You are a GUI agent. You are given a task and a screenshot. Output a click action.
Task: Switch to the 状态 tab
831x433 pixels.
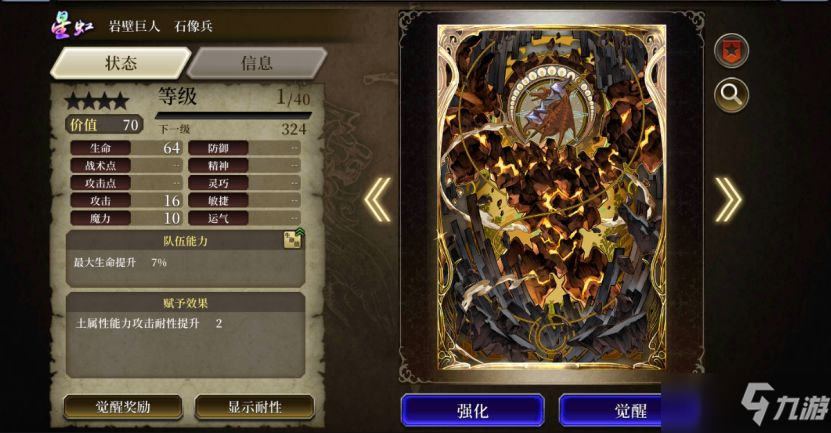click(120, 63)
